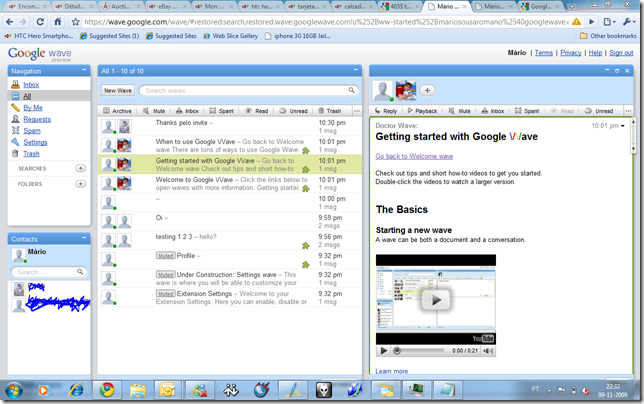Open the 'Oi' wave
This screenshot has width=644, height=404.
[230, 222]
